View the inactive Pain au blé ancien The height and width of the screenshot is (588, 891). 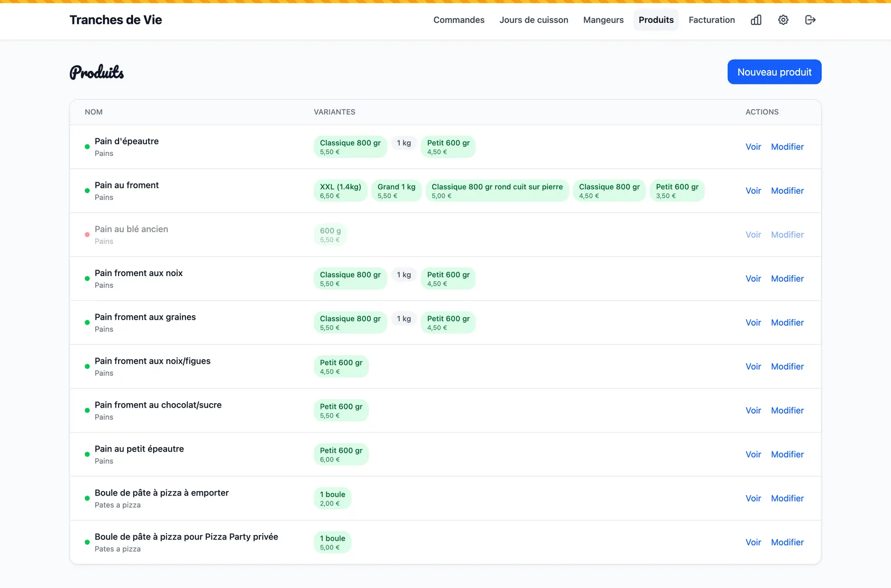[x=753, y=235]
